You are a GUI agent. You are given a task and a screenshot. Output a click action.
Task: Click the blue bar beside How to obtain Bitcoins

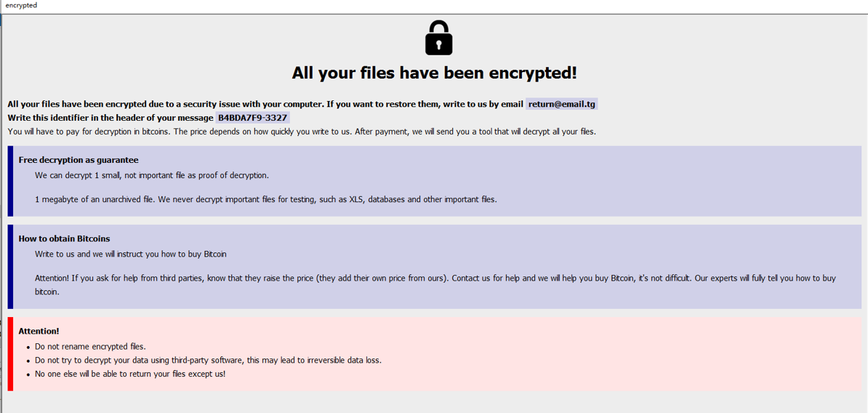click(x=10, y=266)
